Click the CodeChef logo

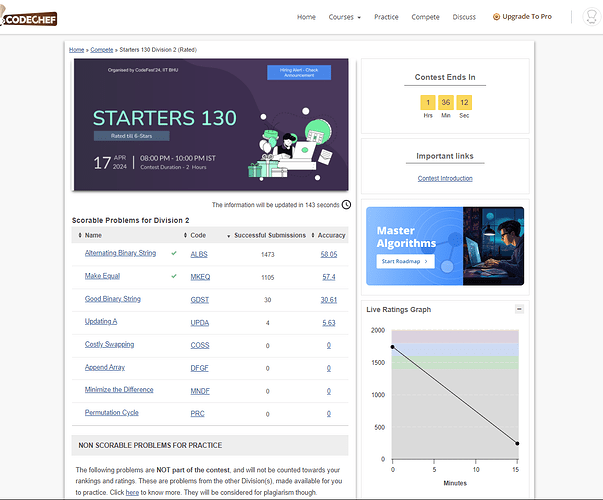(x=29, y=17)
